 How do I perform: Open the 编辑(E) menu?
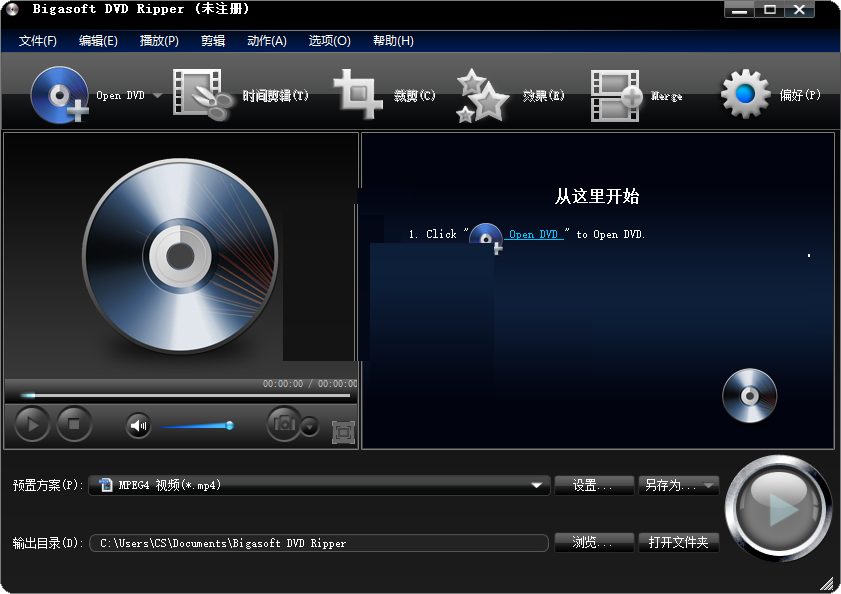click(98, 41)
